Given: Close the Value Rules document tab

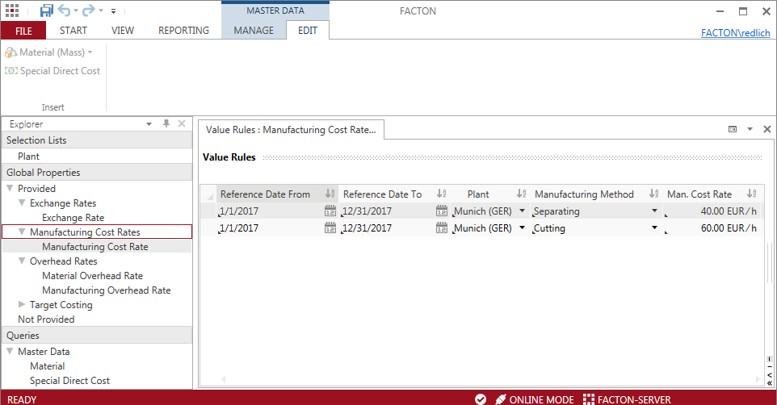Looking at the screenshot, I should (767, 129).
